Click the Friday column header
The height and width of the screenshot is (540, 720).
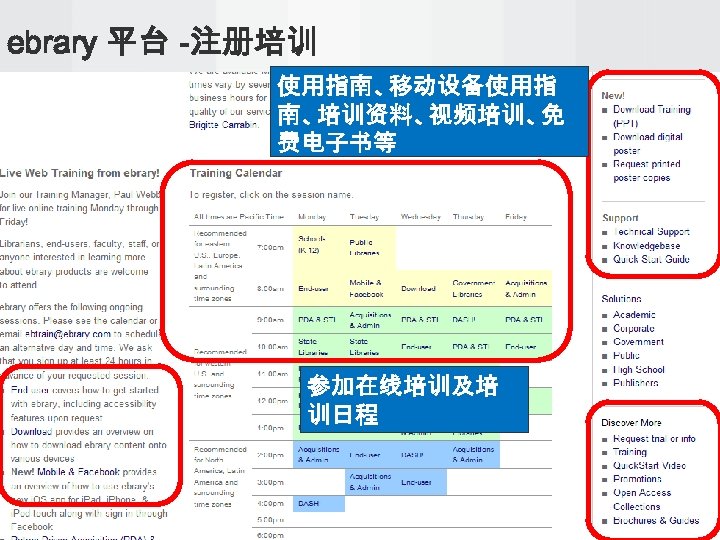pos(516,217)
